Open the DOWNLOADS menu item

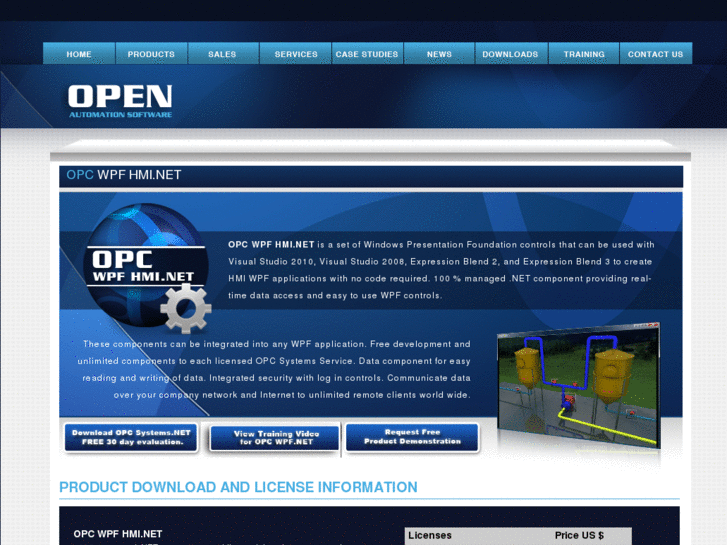pos(511,53)
